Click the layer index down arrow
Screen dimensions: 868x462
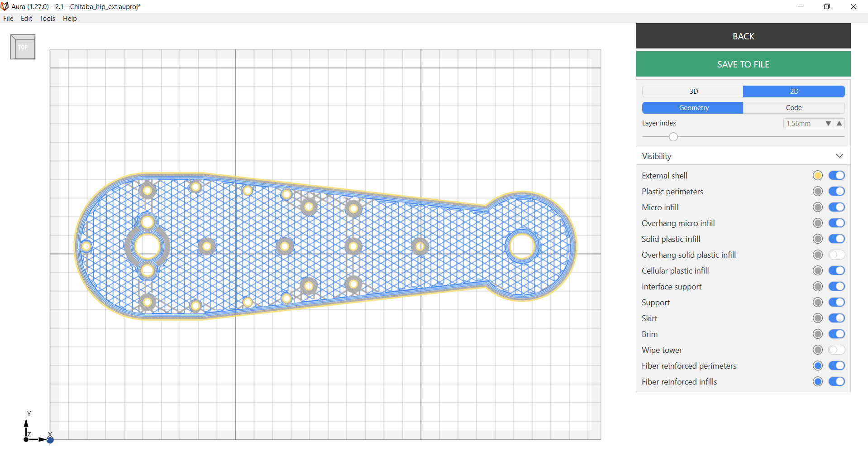[x=828, y=124]
